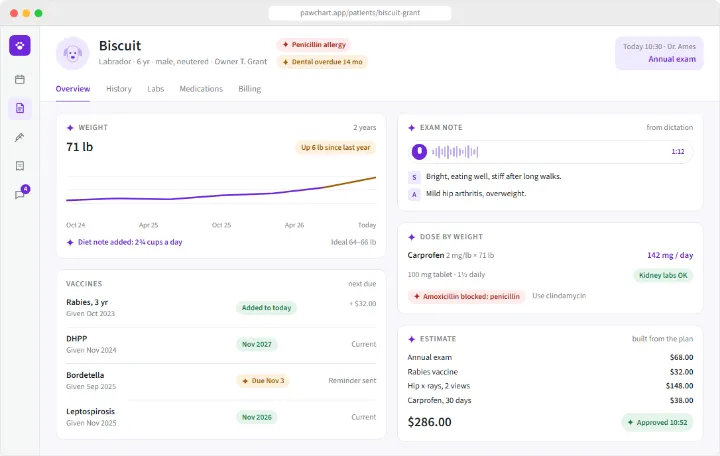Click Biscuit's dog avatar
Viewport: 720px width, 456px height.
pos(73,53)
